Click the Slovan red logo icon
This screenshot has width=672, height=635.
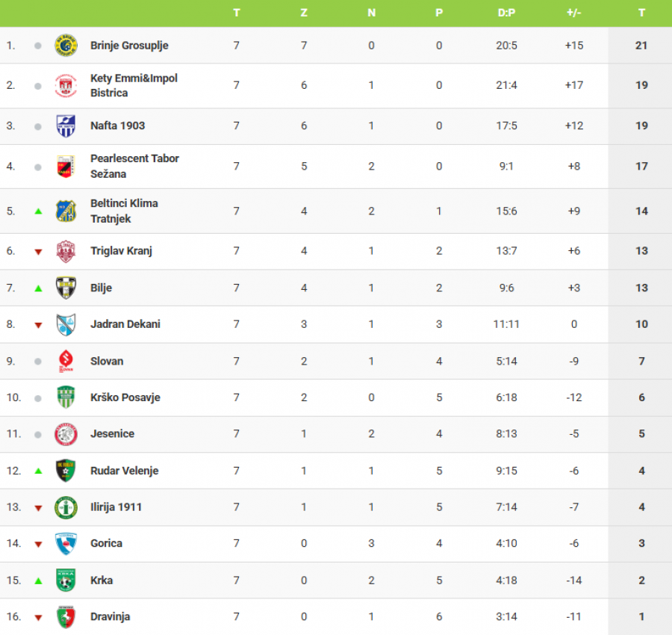(x=66, y=361)
